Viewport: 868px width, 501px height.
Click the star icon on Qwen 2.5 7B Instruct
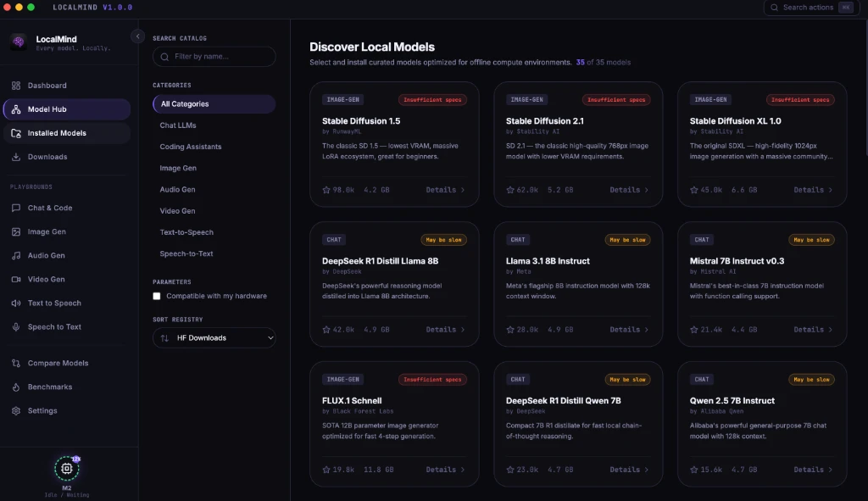click(693, 470)
